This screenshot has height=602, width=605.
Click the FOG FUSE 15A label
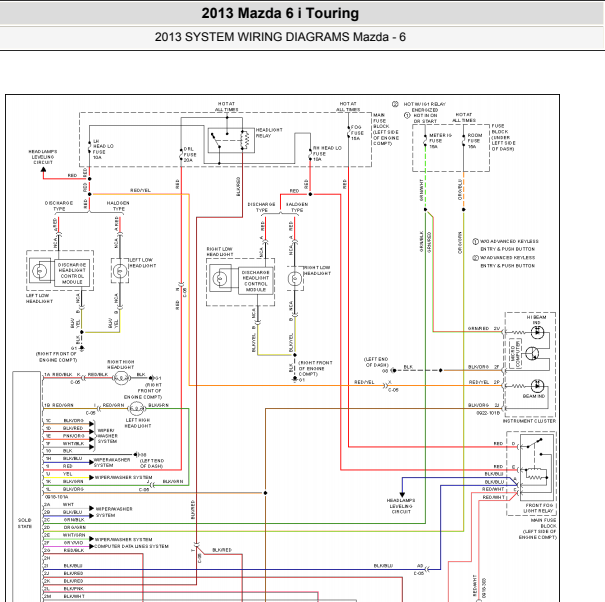coord(357,132)
